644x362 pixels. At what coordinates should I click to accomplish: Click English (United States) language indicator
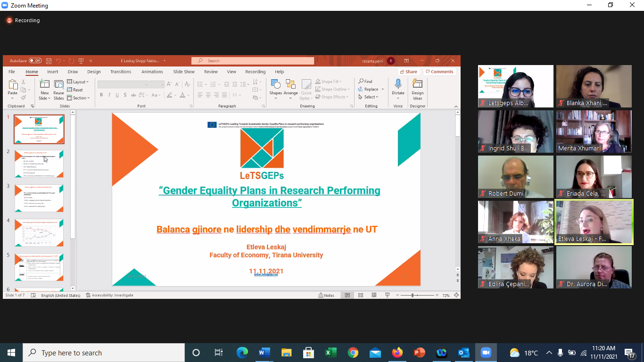[61, 295]
